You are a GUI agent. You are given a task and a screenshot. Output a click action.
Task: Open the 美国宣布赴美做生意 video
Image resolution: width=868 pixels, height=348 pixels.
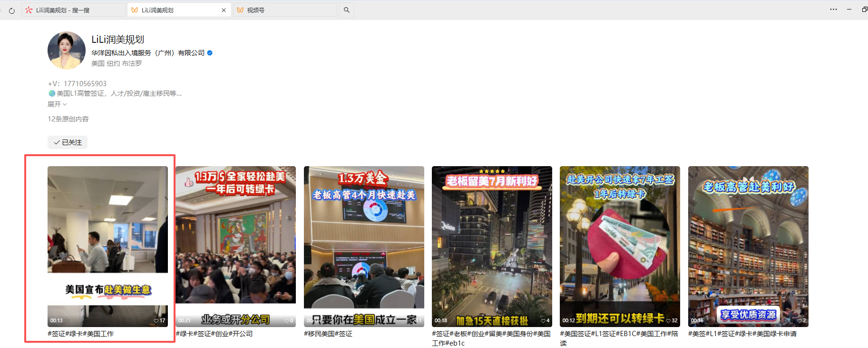[x=107, y=246]
